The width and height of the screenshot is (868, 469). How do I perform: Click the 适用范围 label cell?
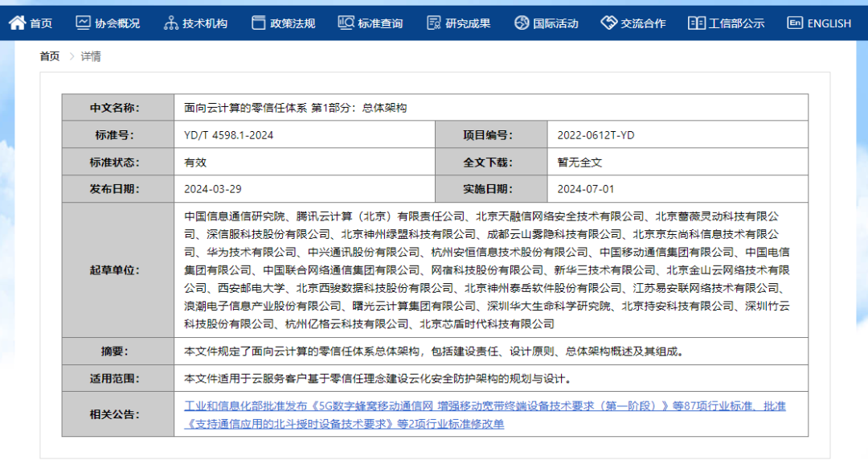(118, 379)
